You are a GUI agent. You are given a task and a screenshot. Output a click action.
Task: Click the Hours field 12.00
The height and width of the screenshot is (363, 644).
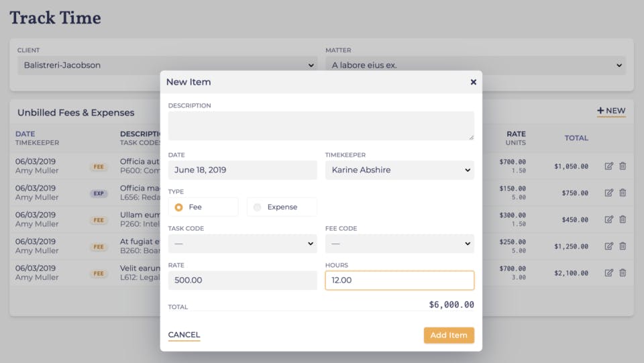pos(400,280)
